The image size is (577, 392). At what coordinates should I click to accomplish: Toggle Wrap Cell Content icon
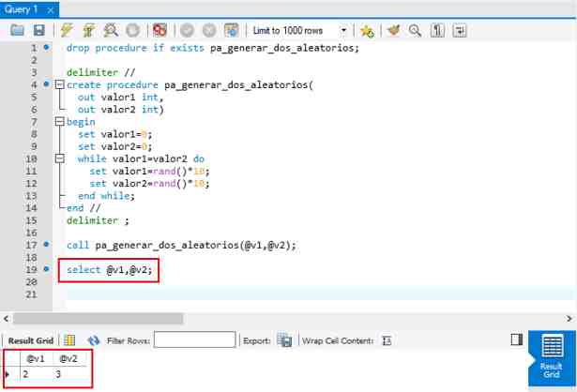[387, 340]
